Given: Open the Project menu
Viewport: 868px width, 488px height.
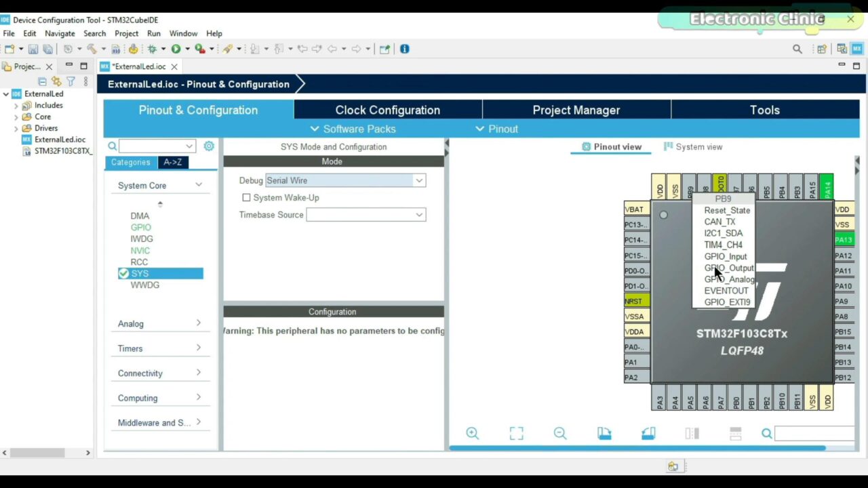Looking at the screenshot, I should coord(126,33).
